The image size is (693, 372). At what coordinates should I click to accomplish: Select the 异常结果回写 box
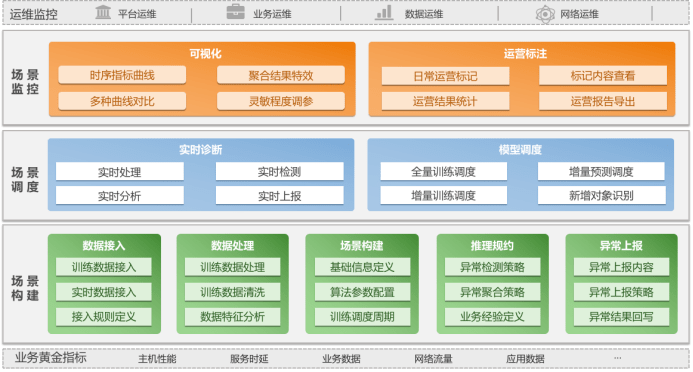[x=621, y=317]
